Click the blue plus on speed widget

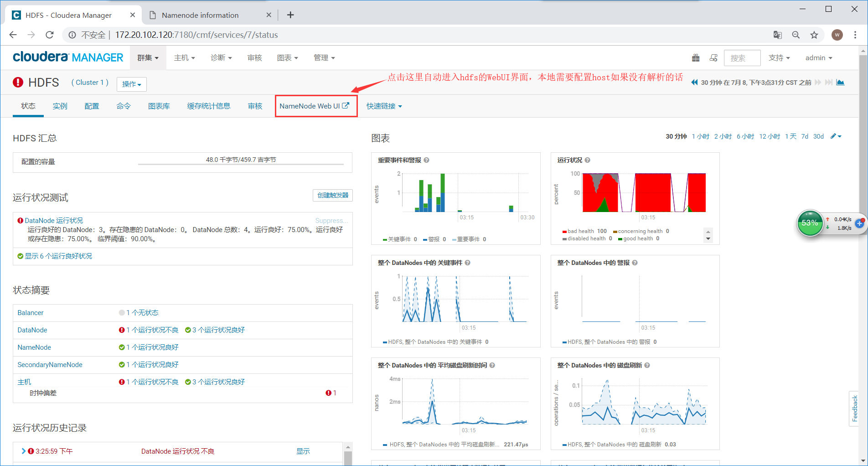click(x=860, y=223)
